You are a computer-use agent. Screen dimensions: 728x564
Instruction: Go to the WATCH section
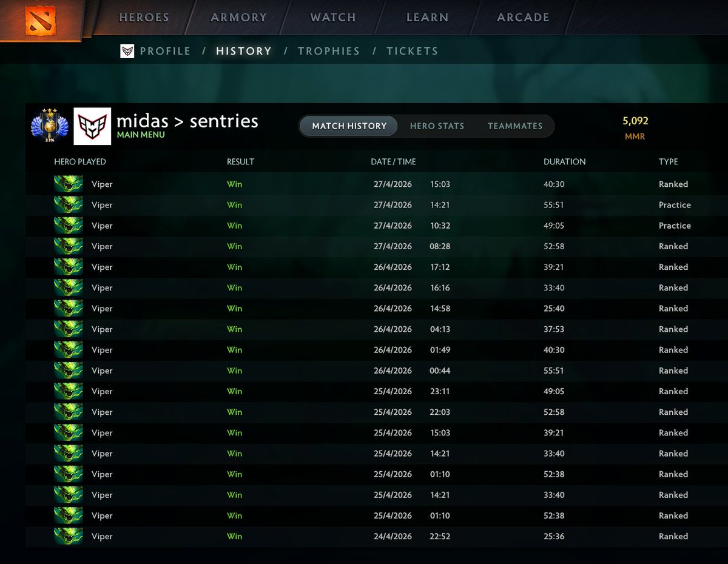(333, 18)
